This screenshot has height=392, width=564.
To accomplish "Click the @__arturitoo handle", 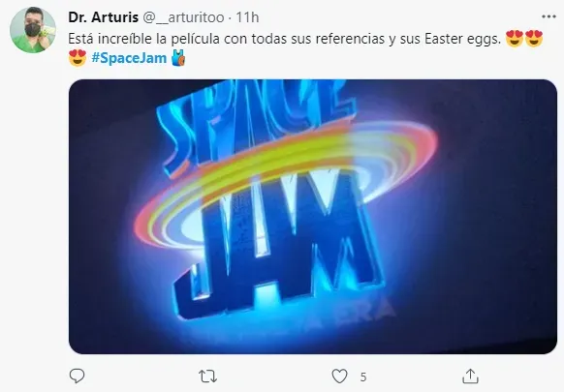I will pyautogui.click(x=183, y=17).
